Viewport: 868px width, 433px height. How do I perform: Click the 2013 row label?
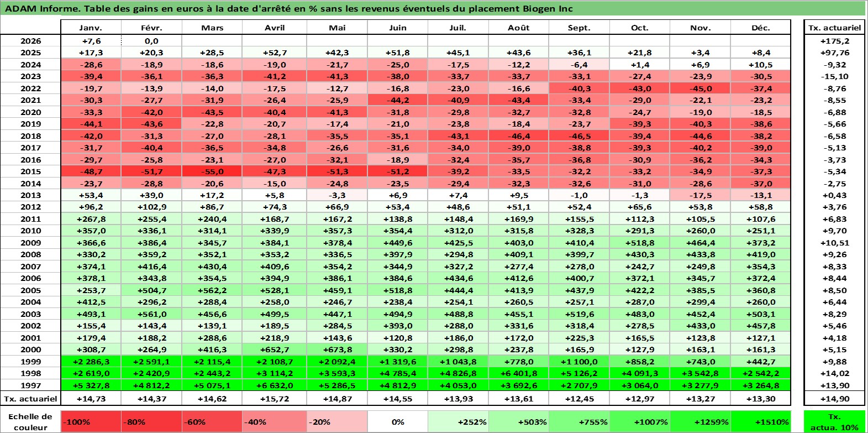click(30, 195)
